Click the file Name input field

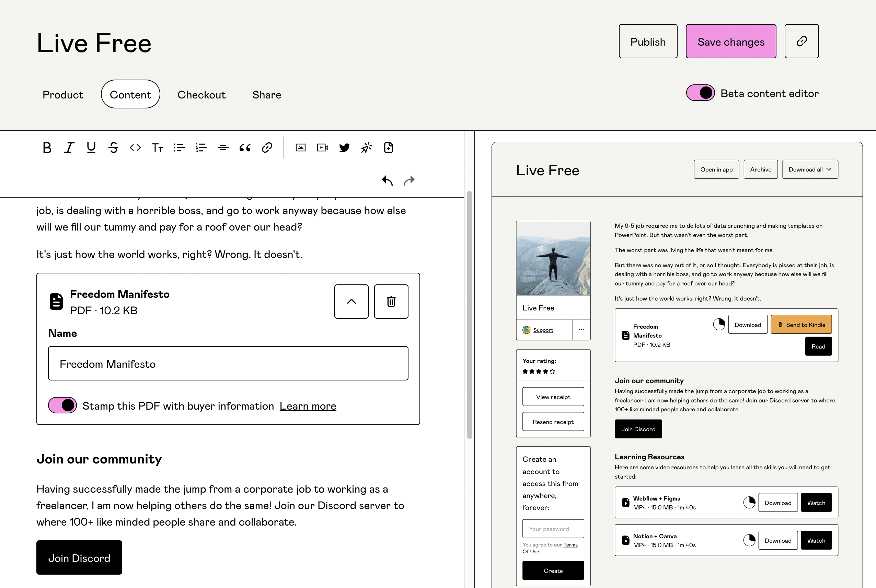(228, 364)
